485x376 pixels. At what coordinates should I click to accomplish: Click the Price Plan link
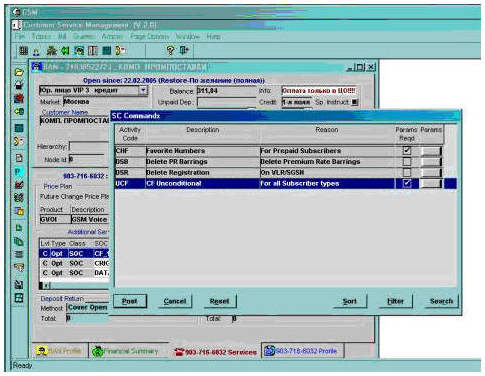click(58, 186)
